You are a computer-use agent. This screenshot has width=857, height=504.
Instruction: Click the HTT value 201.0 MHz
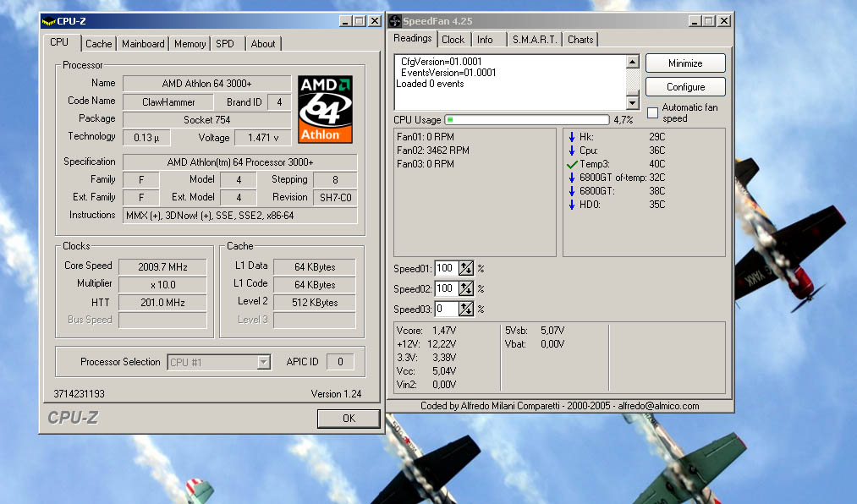[163, 303]
